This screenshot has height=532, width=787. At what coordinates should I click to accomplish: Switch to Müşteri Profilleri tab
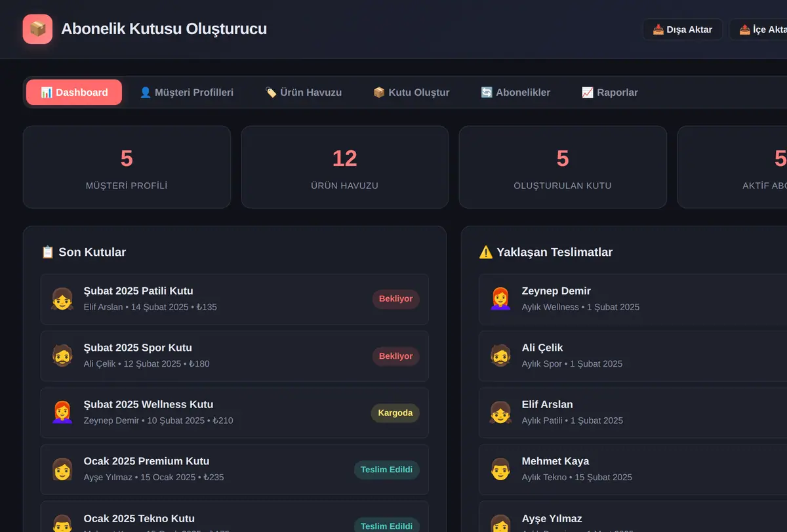tap(186, 92)
